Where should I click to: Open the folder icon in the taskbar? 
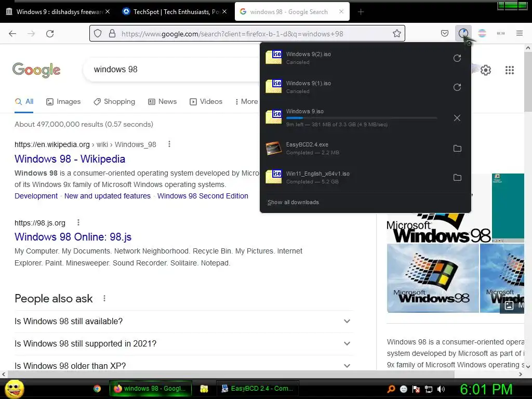pyautogui.click(x=204, y=389)
